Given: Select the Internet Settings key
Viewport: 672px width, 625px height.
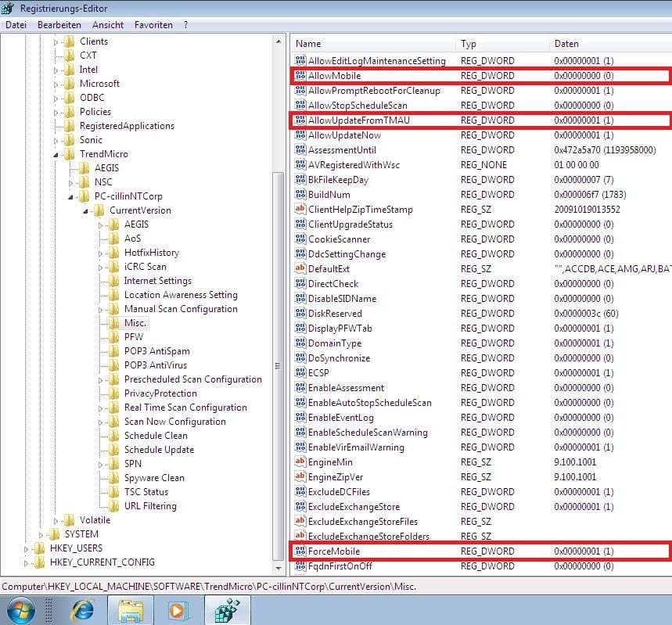Looking at the screenshot, I should (x=158, y=281).
